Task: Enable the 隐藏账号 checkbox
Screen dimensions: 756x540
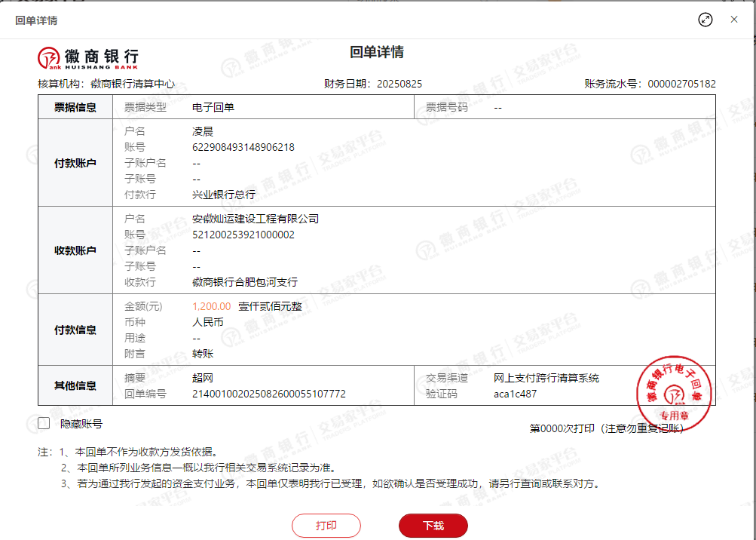Action: (x=44, y=424)
